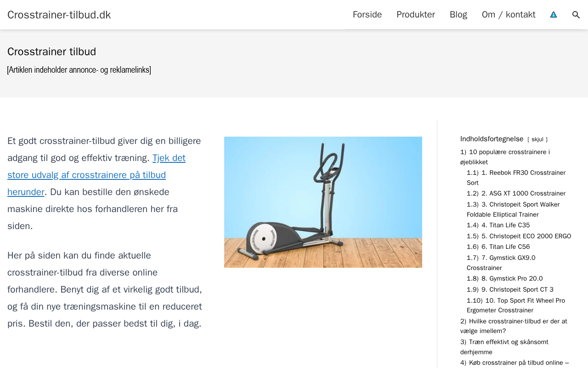Click the search magnifier icon
Screen dimensions: 588x368
click(576, 15)
